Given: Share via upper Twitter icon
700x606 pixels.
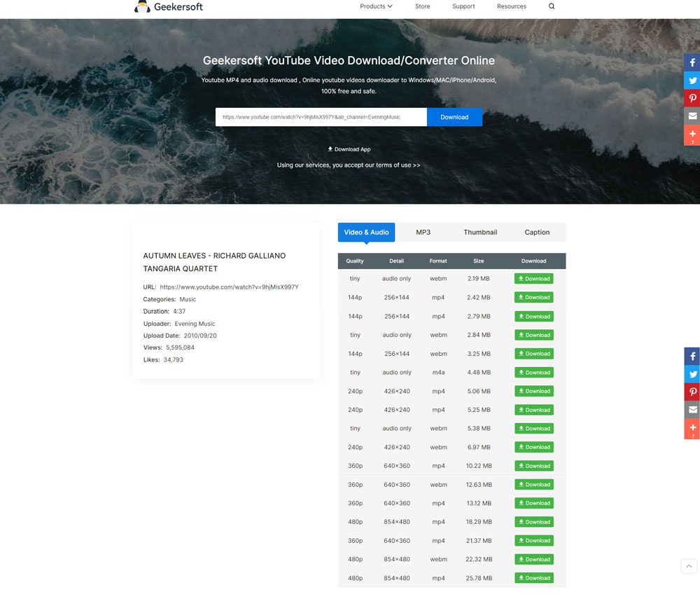Looking at the screenshot, I should pos(692,81).
